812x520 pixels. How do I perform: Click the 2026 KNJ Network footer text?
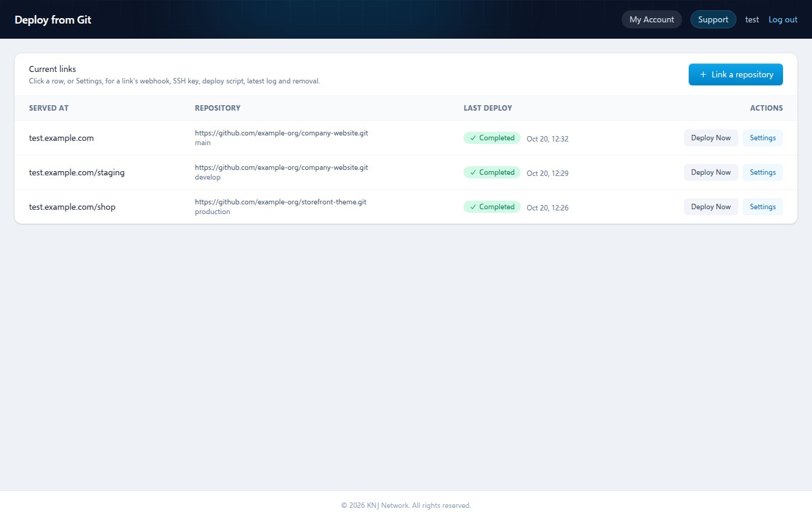(406, 505)
